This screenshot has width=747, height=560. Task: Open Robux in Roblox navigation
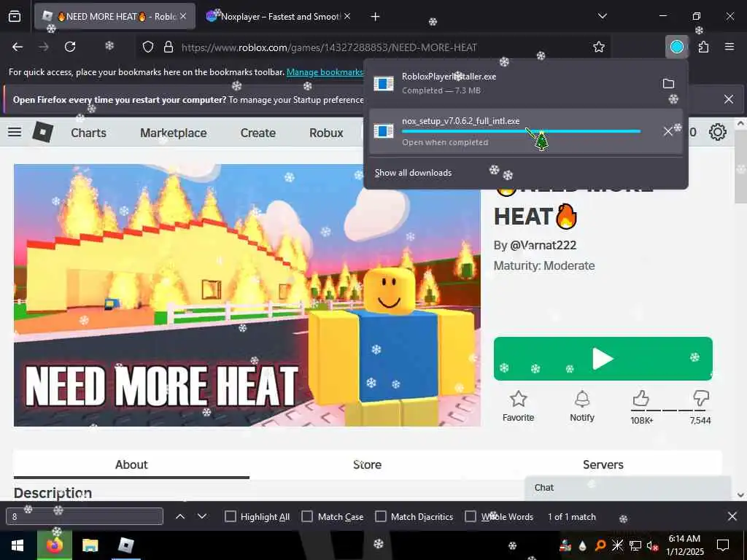[x=326, y=133]
